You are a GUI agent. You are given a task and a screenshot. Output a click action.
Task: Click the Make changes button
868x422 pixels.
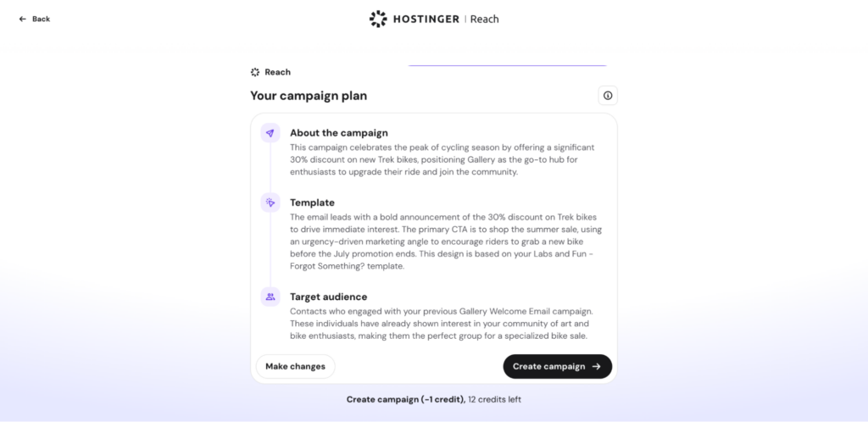tap(296, 366)
